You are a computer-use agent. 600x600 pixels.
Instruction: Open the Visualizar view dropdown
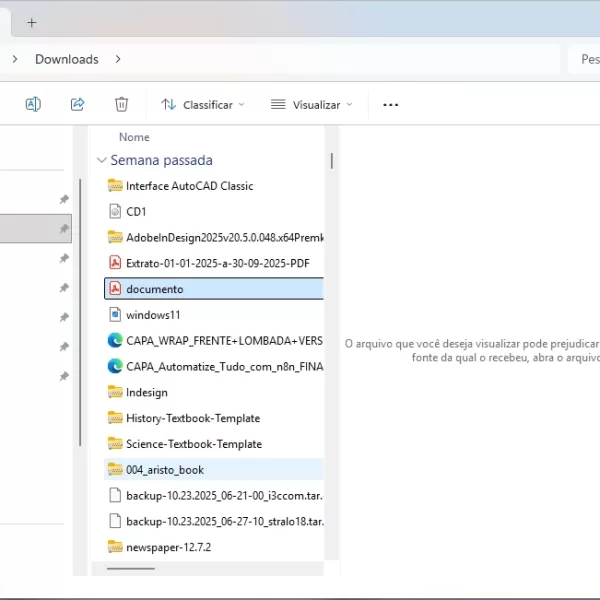point(311,105)
